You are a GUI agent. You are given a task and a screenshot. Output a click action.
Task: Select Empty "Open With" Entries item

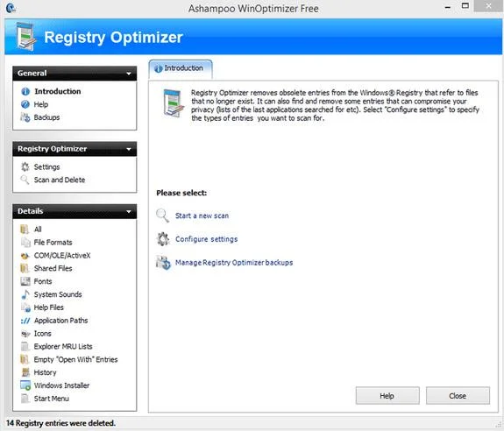76,359
